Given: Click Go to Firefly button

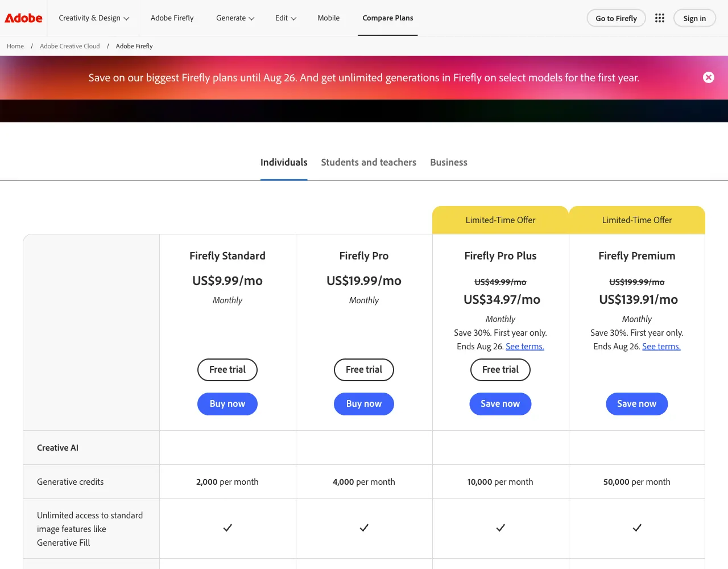Looking at the screenshot, I should click(x=616, y=18).
